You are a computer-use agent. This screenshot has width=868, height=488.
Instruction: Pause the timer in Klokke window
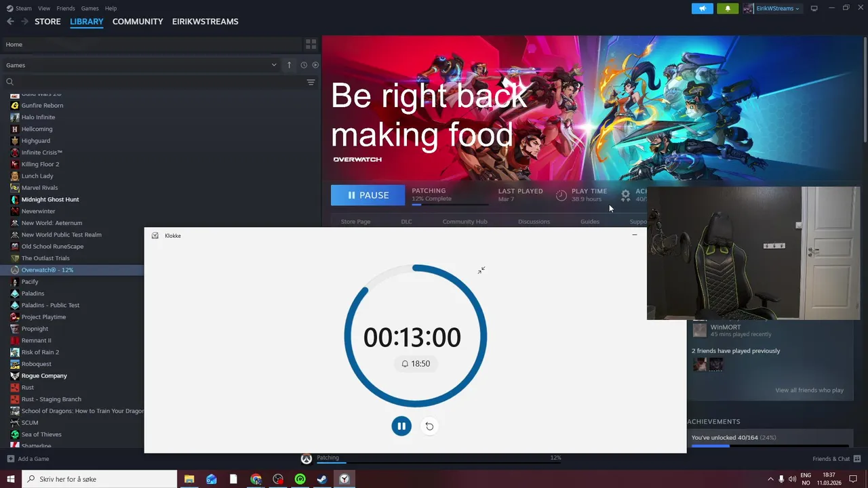(x=401, y=426)
